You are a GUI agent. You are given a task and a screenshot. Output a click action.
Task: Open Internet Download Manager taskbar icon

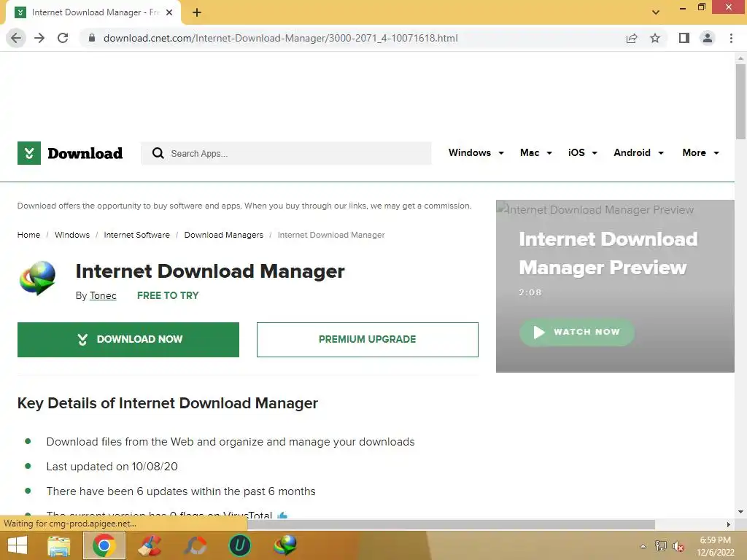285,545
